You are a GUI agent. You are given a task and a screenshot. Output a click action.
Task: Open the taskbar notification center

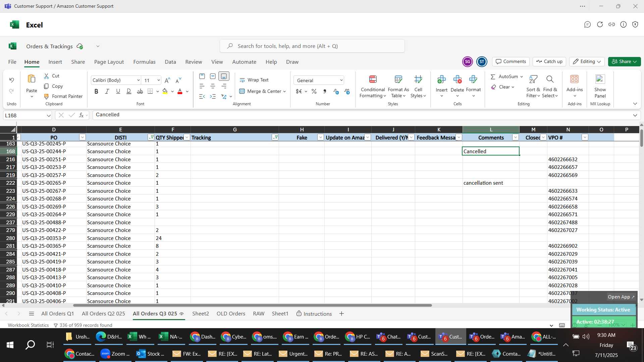pos(631,346)
